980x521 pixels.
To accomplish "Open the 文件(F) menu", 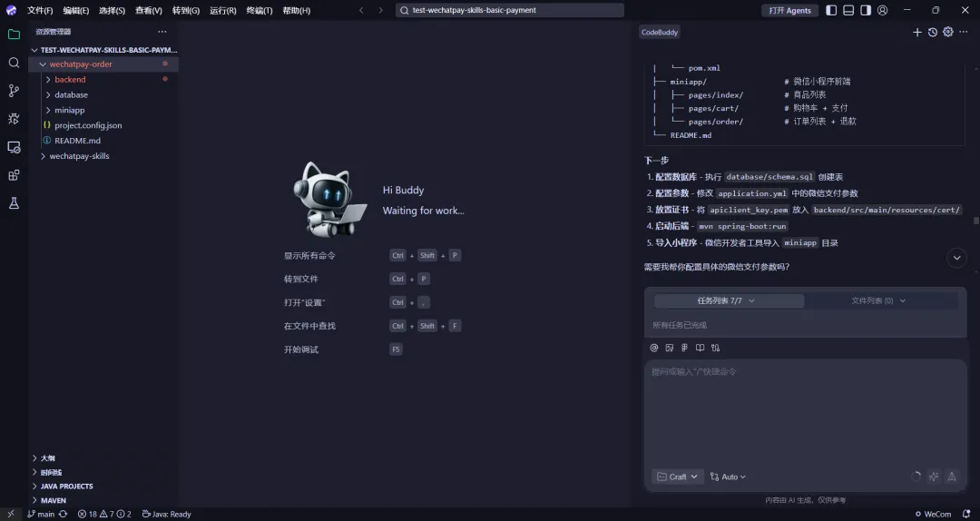I will coord(40,10).
